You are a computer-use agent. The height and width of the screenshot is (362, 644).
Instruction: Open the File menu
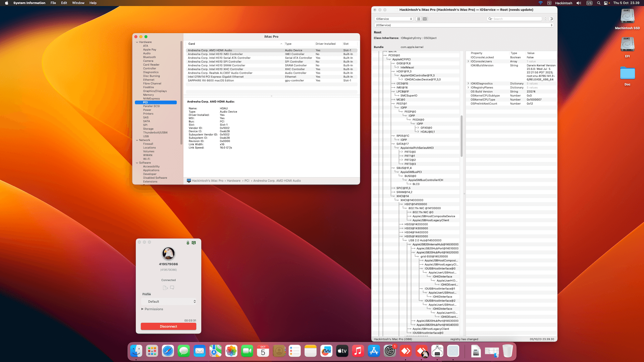coord(53,3)
